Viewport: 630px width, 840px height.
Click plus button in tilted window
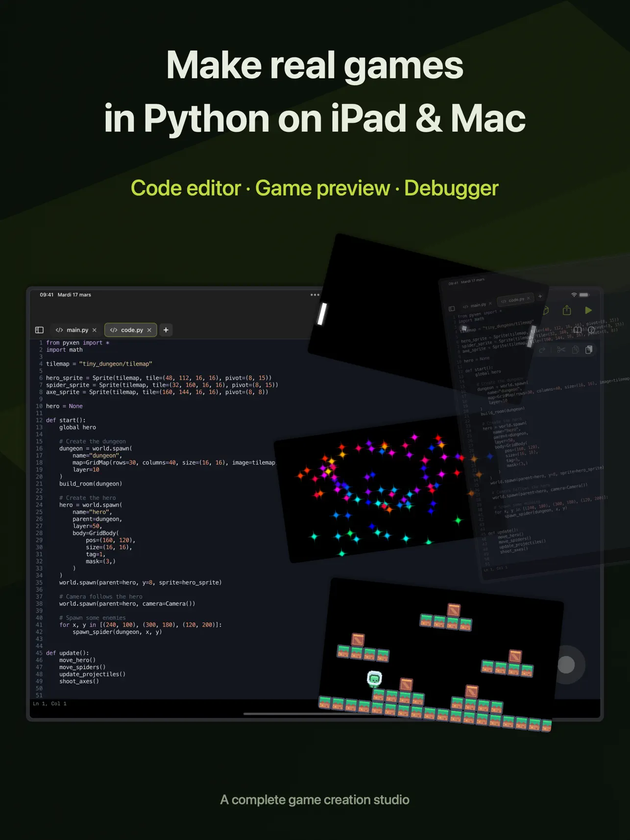(540, 296)
